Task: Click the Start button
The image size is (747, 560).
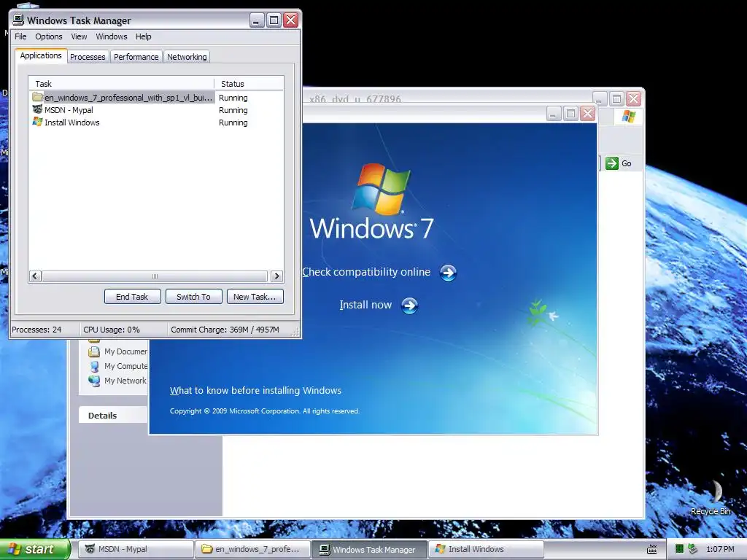Action: coord(35,549)
